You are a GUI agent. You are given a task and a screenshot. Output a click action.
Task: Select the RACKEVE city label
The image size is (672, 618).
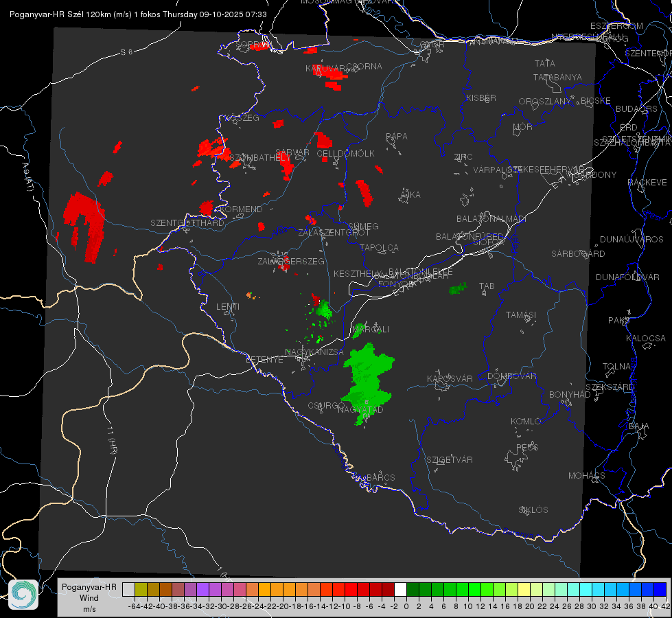click(x=647, y=182)
